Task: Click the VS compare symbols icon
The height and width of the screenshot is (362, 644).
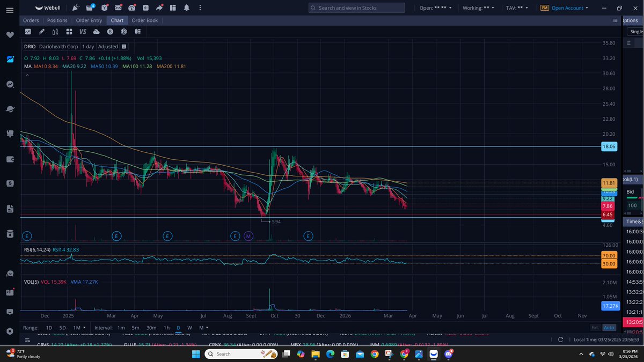Action: point(82,32)
